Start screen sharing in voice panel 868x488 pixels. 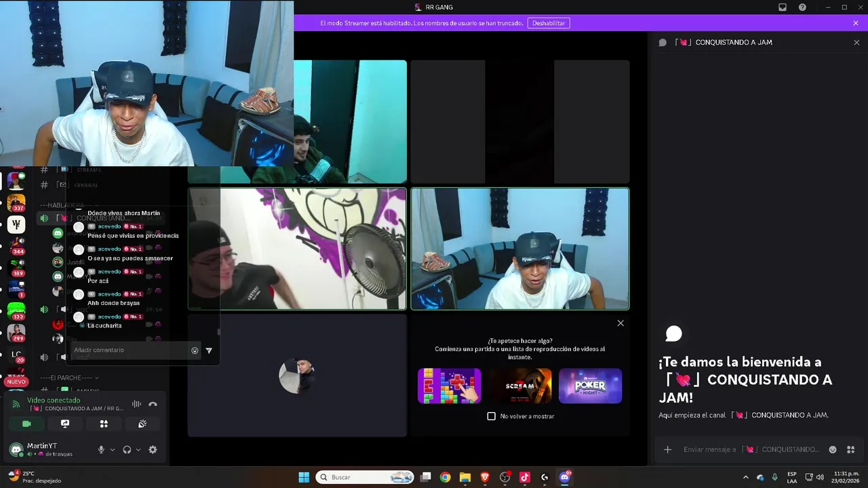65,424
